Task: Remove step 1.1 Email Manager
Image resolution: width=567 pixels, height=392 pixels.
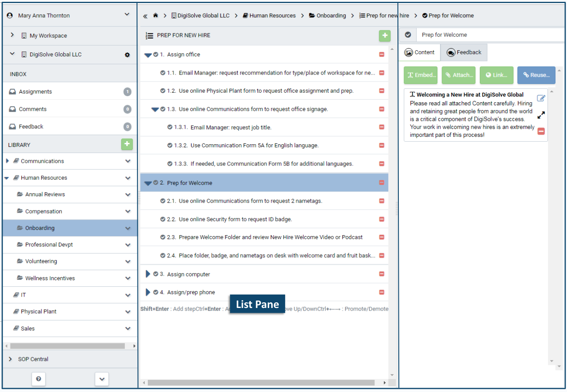Action: click(x=381, y=73)
